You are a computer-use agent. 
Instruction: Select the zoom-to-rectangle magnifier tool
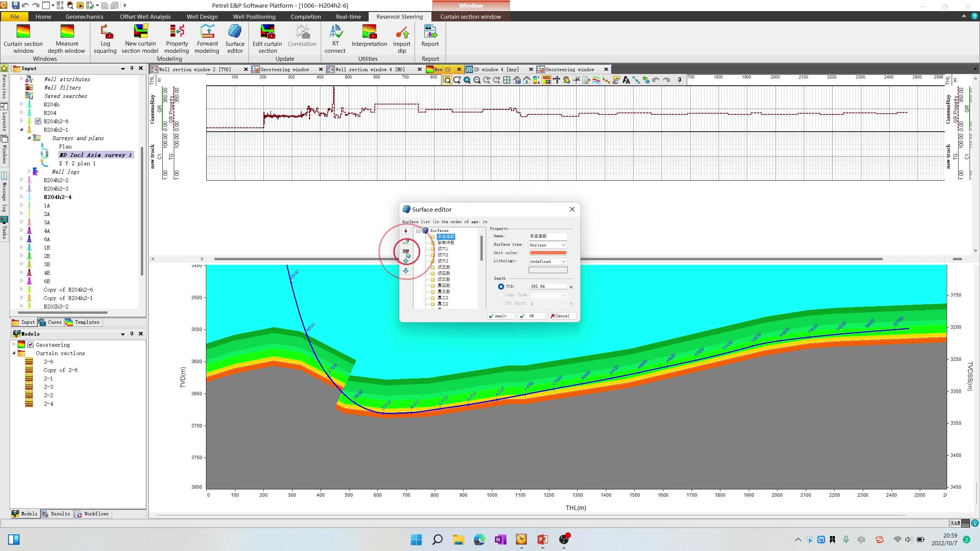(x=447, y=80)
